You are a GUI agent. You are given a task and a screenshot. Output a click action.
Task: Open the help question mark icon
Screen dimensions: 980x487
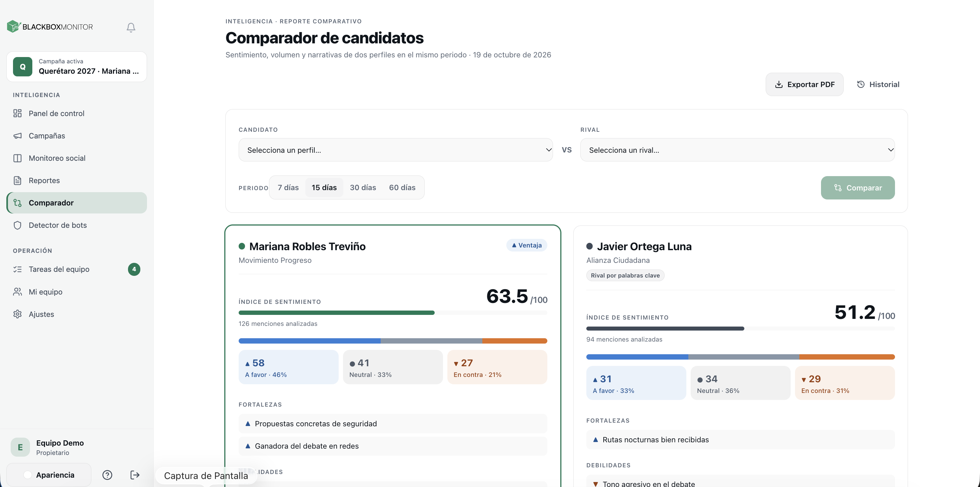pyautogui.click(x=107, y=475)
